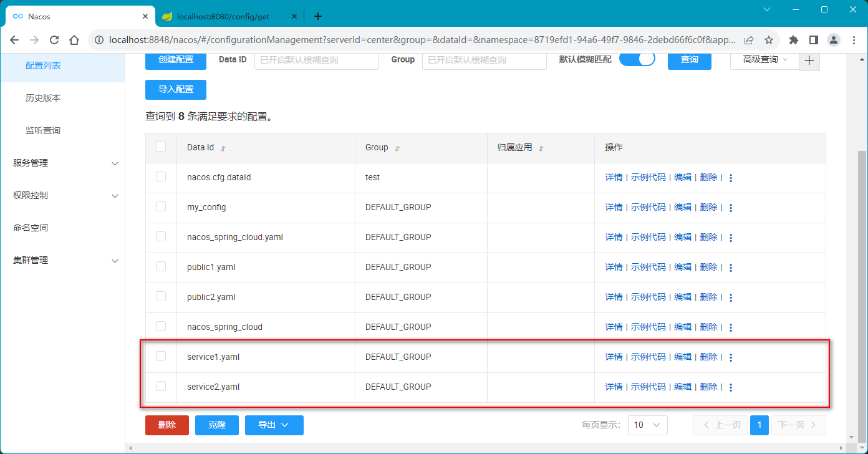Click the red 删除 button

pos(167,425)
